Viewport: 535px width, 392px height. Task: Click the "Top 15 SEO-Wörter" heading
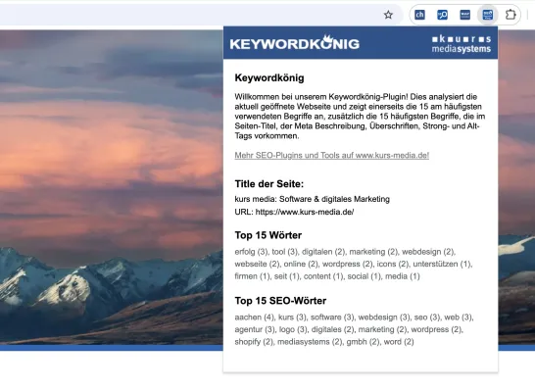[x=280, y=301]
